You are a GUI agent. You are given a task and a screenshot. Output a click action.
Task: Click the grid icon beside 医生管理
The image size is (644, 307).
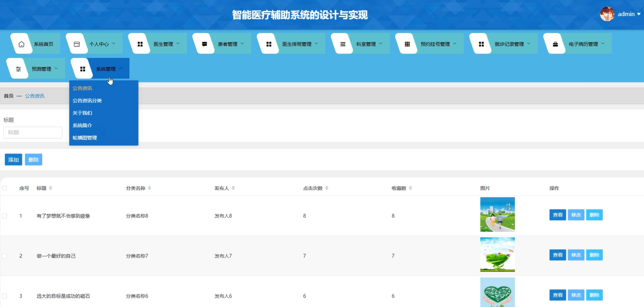point(140,44)
